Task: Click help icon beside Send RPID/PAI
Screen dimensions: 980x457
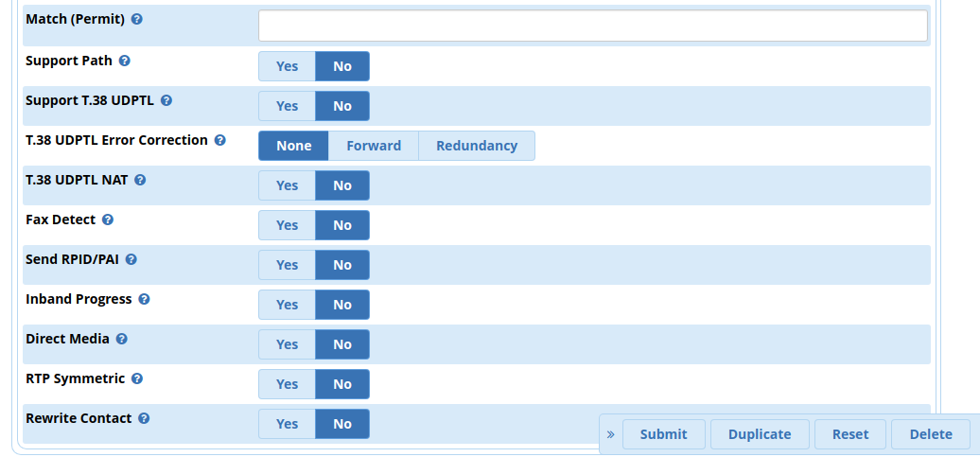Action: pos(131,259)
